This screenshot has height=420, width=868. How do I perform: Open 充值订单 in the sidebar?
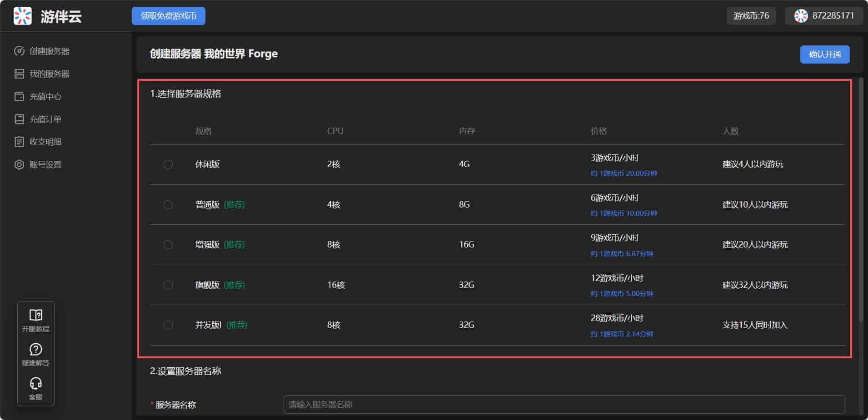click(45, 119)
